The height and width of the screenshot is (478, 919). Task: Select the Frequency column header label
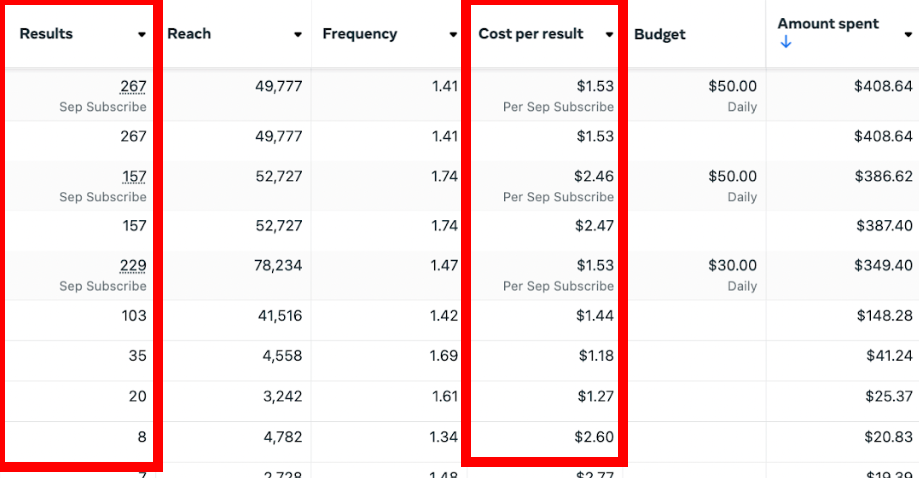(x=360, y=34)
